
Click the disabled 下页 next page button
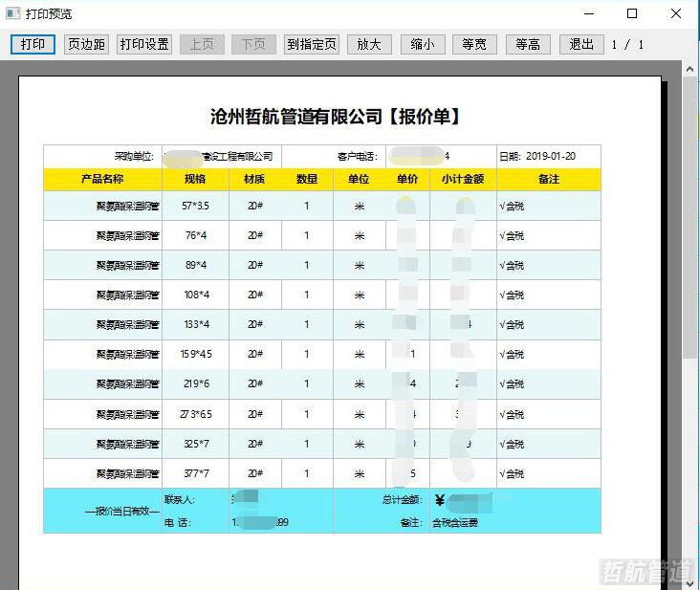tap(253, 44)
